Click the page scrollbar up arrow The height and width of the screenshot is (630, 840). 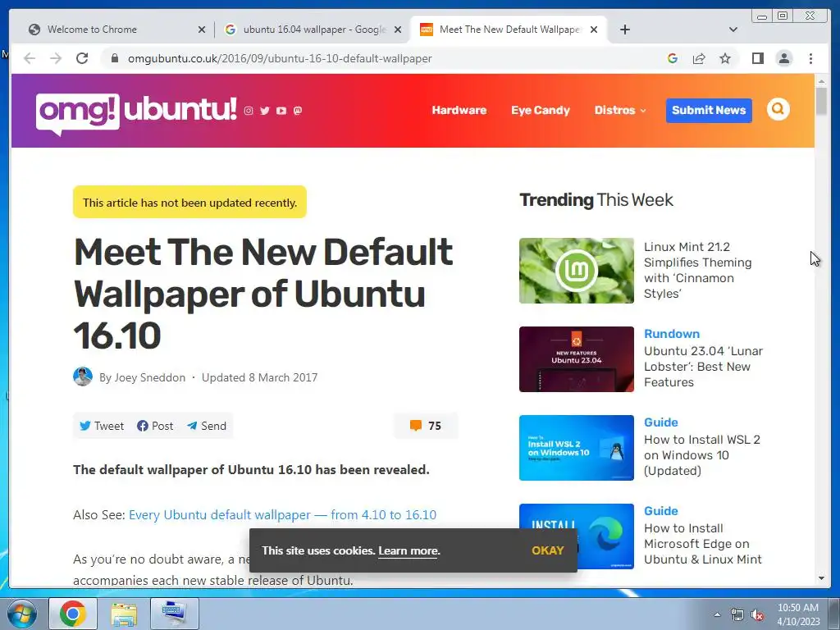tap(821, 81)
